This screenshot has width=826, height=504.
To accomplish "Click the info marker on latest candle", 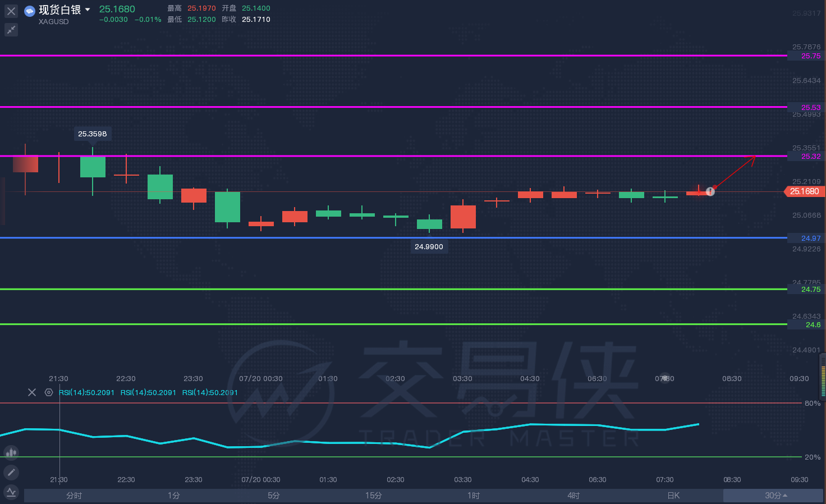I will [710, 191].
